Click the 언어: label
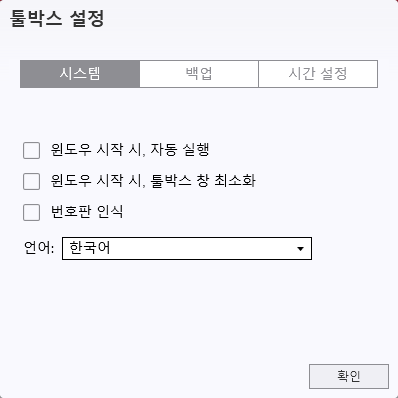Image resolution: width=398 pixels, height=398 pixels. pos(39,248)
